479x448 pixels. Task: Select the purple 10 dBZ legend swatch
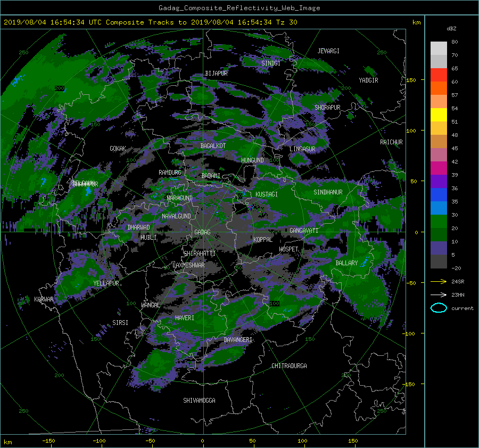(439, 248)
